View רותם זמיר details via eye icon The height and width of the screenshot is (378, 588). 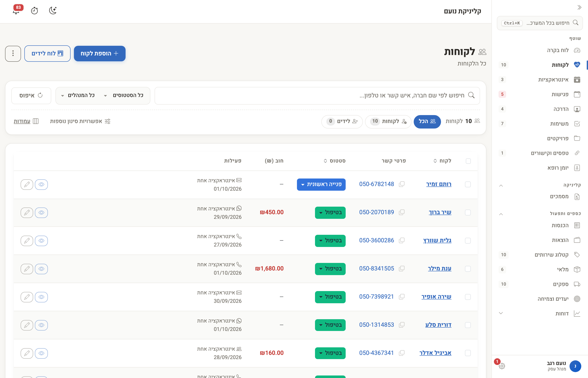click(x=41, y=184)
